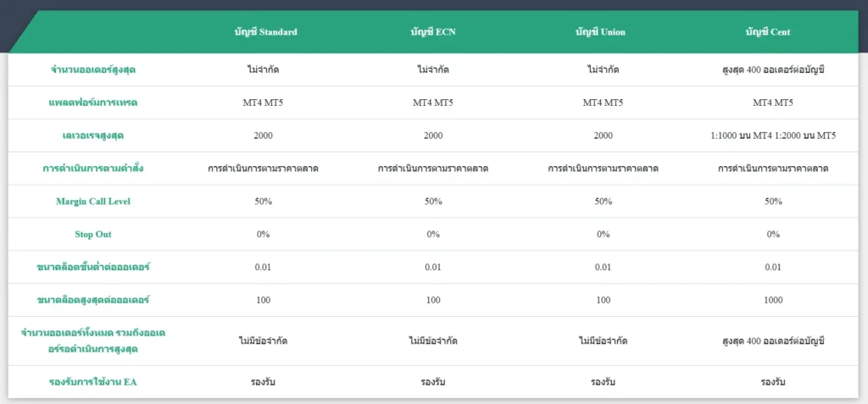Select the Cent maximum lot value 1000
This screenshot has height=404, width=868.
pos(772,301)
